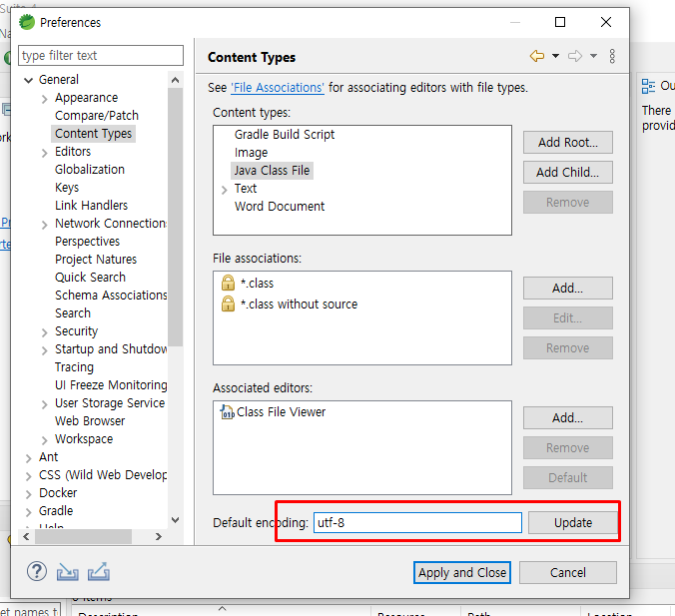Select Gradle Build Script content type
Screen dimensions: 675x616
285,135
